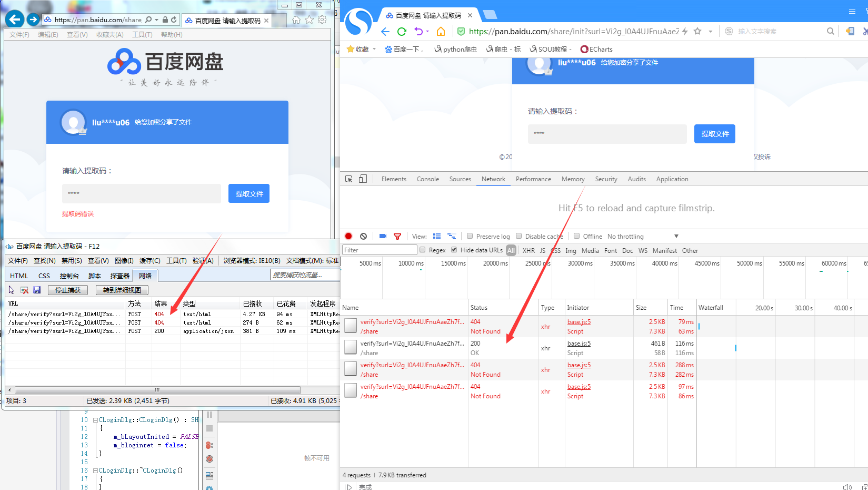Filter network requests by XHR
868x490 pixels.
[528, 250]
